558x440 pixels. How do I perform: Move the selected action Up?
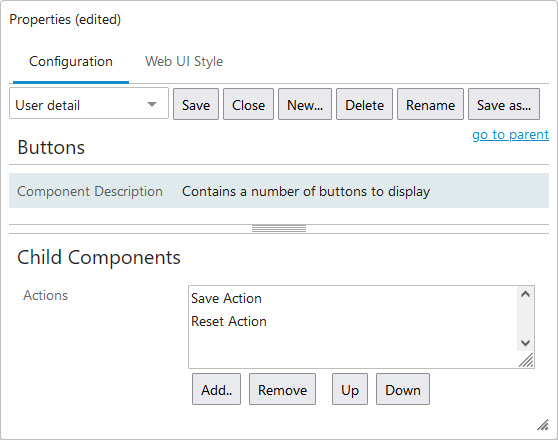tap(350, 389)
